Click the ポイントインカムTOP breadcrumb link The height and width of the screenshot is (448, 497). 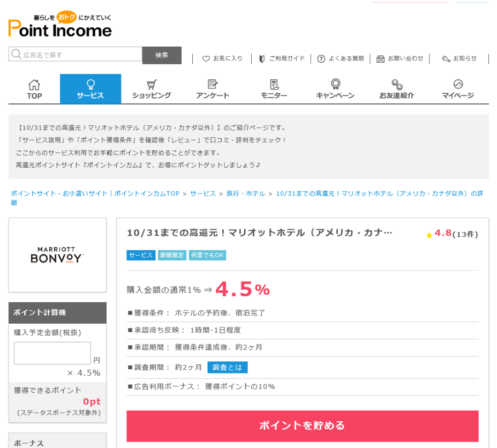pyautogui.click(x=95, y=193)
